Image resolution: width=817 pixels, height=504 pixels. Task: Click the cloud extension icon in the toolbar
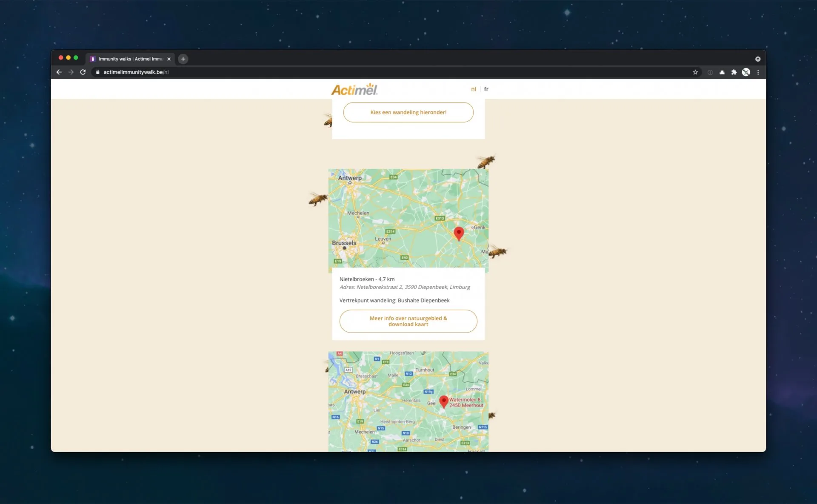pos(722,72)
